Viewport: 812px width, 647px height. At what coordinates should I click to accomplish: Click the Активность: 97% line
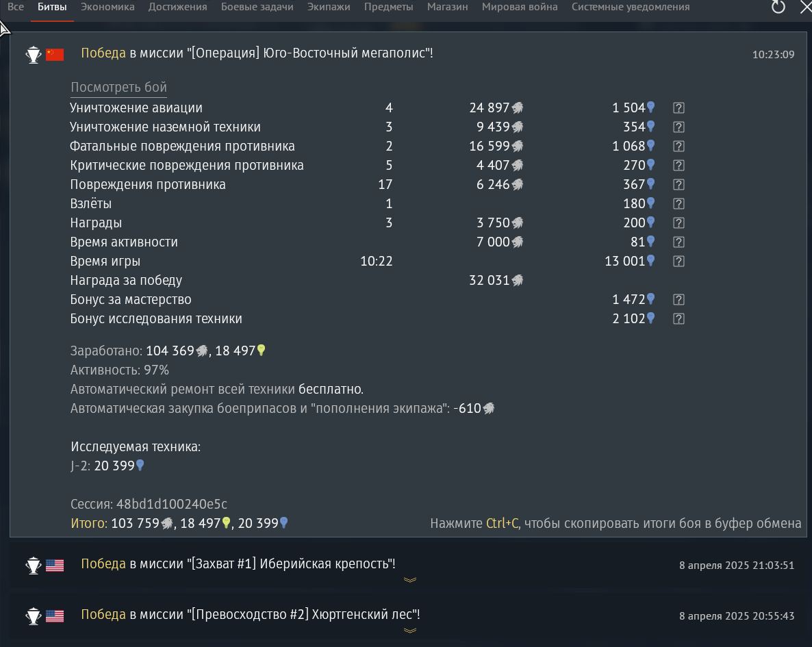coord(120,370)
